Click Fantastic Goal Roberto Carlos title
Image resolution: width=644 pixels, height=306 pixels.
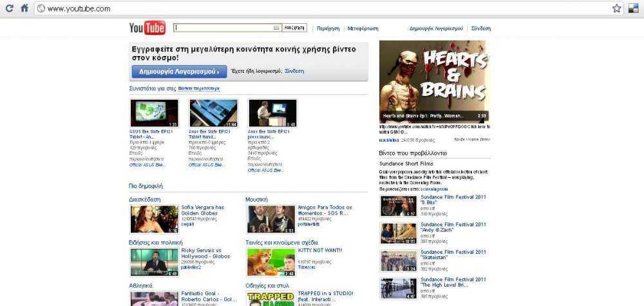pos(209,296)
